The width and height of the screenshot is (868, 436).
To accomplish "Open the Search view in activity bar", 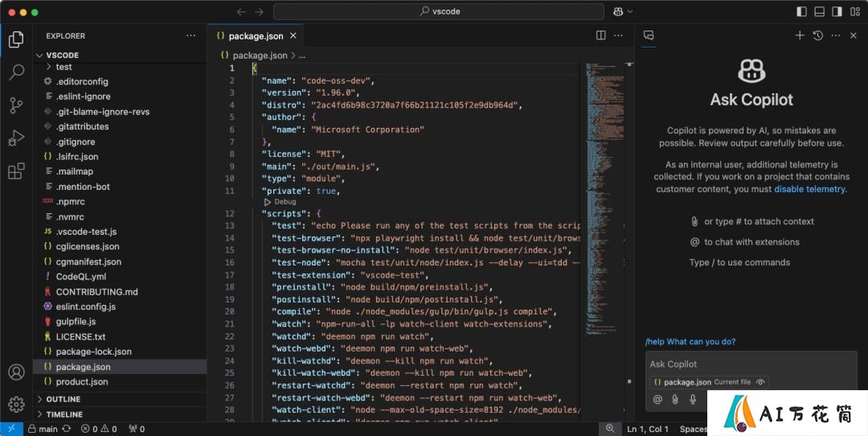I will (x=17, y=72).
